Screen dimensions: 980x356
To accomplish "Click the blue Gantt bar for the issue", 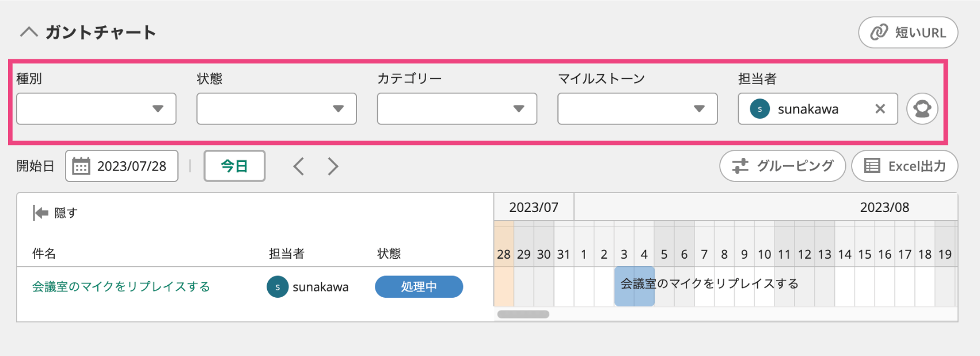I will coord(634,286).
